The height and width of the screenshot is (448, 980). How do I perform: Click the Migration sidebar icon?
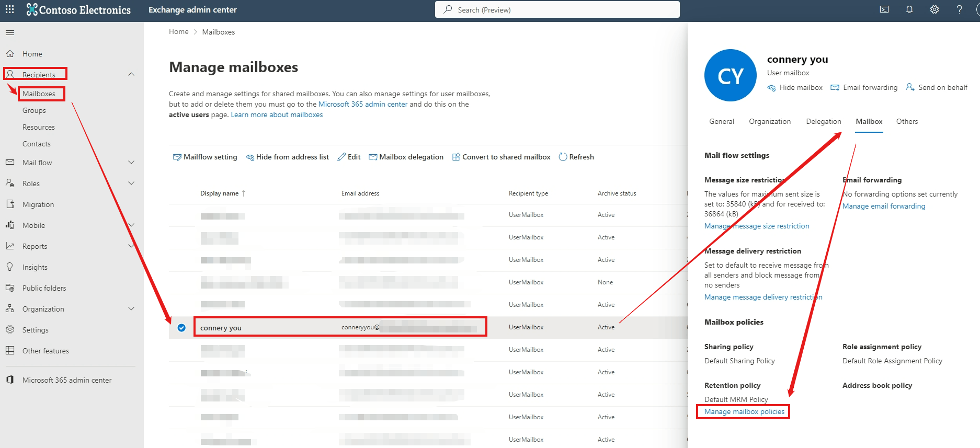tap(10, 204)
